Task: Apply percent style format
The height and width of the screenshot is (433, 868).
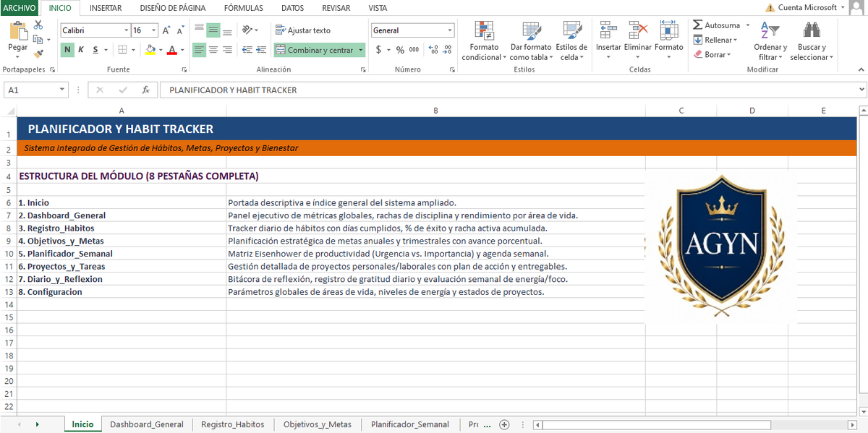Action: pyautogui.click(x=400, y=50)
